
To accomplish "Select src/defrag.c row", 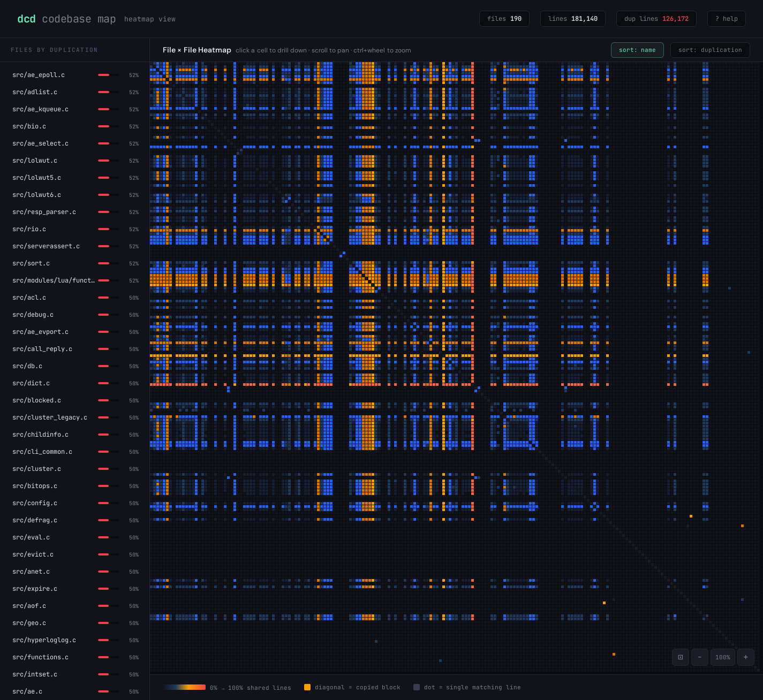I will (x=75, y=520).
